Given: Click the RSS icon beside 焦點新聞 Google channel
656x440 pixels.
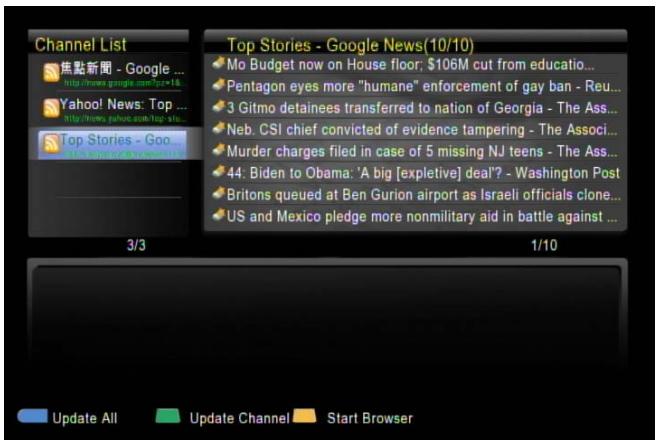Looking at the screenshot, I should pyautogui.click(x=51, y=72).
